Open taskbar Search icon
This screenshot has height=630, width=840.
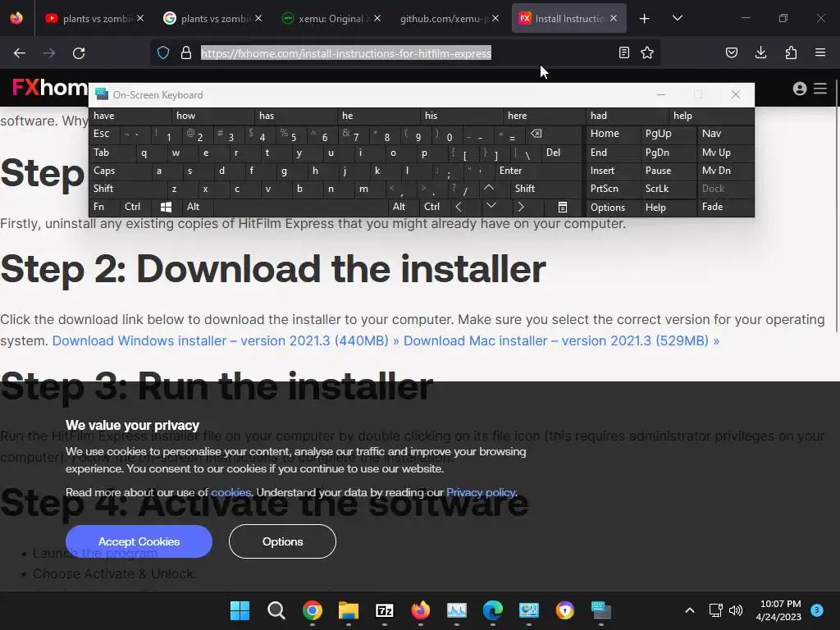tap(276, 610)
